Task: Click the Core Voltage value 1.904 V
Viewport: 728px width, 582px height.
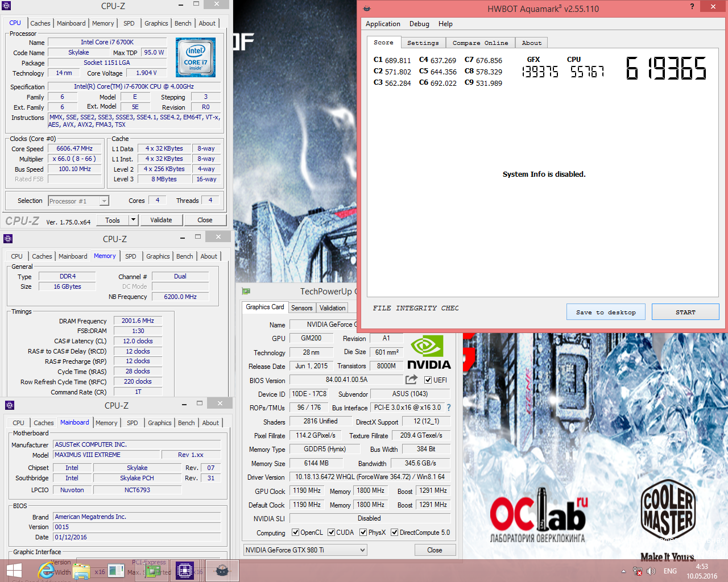Action: (x=146, y=73)
